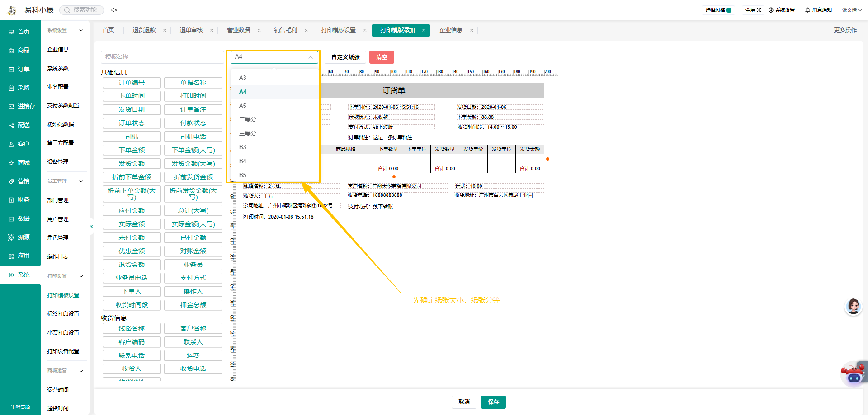The height and width of the screenshot is (415, 868).
Task: Open 财务 in the left sidebar
Action: pos(20,200)
